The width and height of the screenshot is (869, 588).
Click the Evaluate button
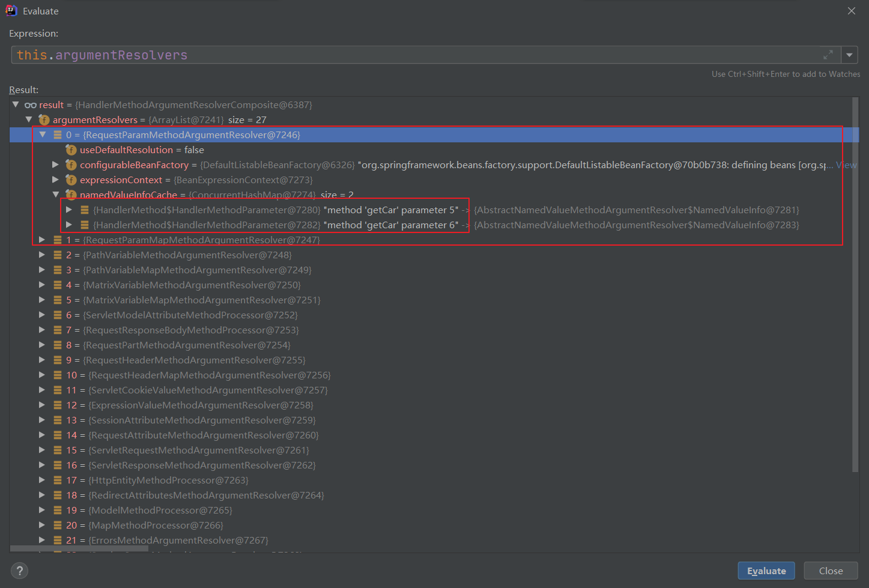point(766,571)
